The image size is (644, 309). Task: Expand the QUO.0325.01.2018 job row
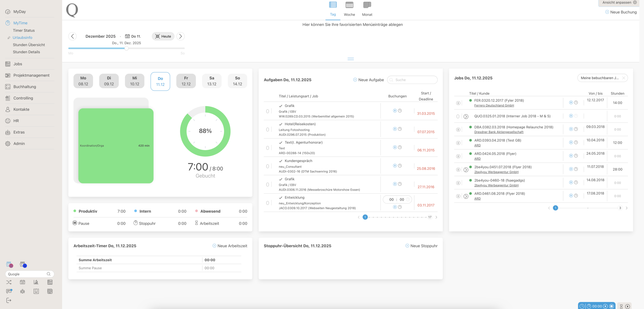(466, 117)
